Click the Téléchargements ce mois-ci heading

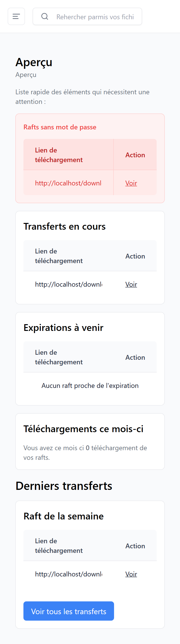(x=83, y=429)
